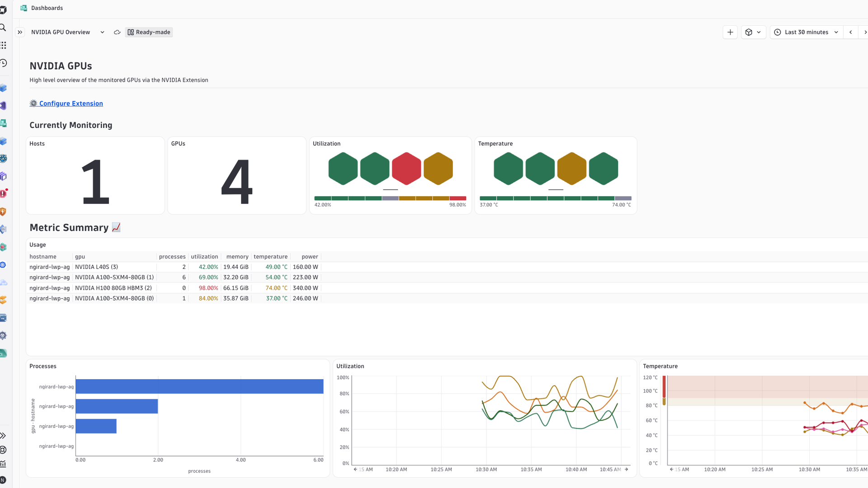Sort the Usage table by temperature column

pyautogui.click(x=270, y=257)
